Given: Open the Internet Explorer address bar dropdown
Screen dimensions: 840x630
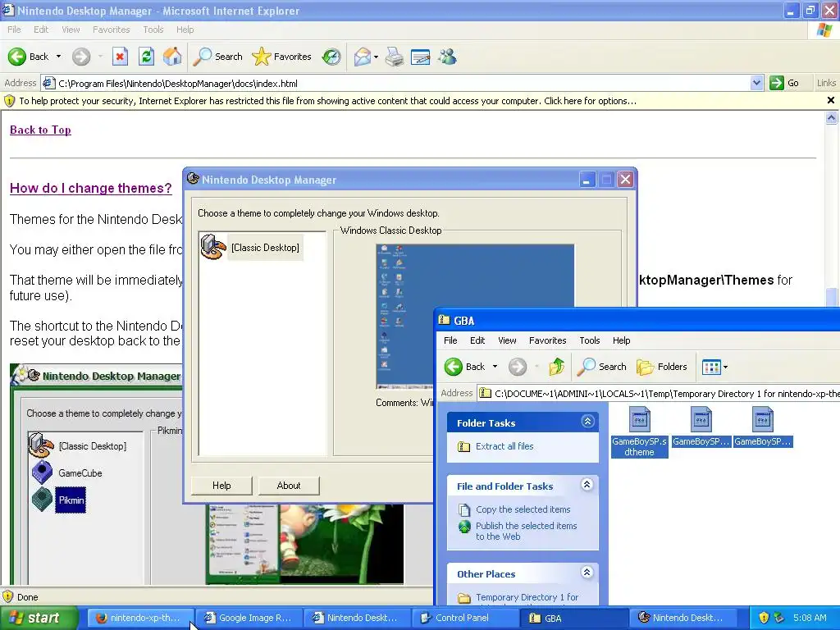Looking at the screenshot, I should [756, 83].
